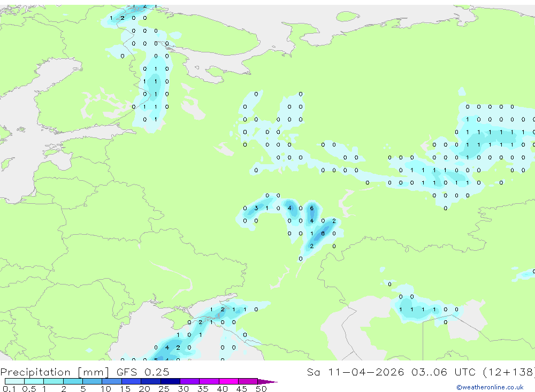The height and width of the screenshot is (392, 535).
Task: Click the legend scale label "0.1"
Action: pyautogui.click(x=9, y=389)
